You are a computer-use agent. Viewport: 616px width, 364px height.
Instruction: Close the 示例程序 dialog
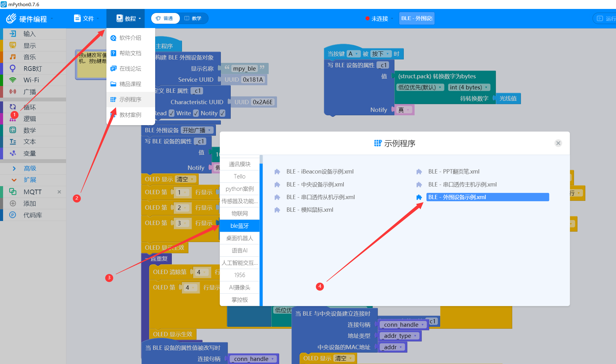(x=558, y=143)
